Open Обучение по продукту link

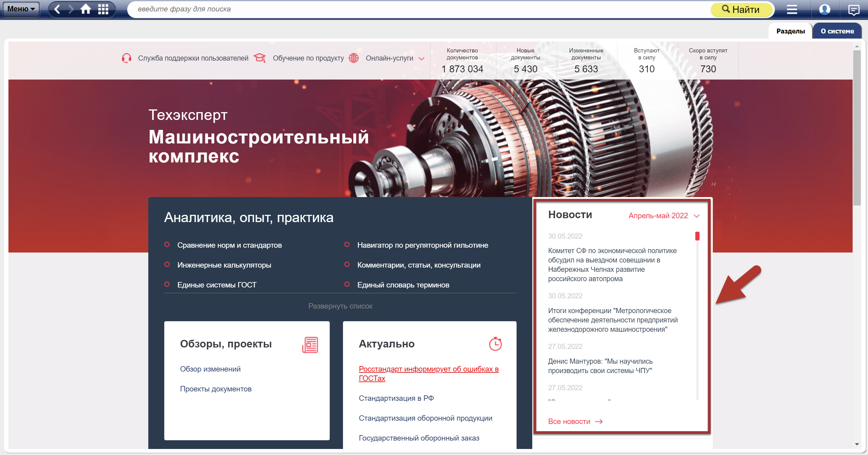pyautogui.click(x=308, y=58)
